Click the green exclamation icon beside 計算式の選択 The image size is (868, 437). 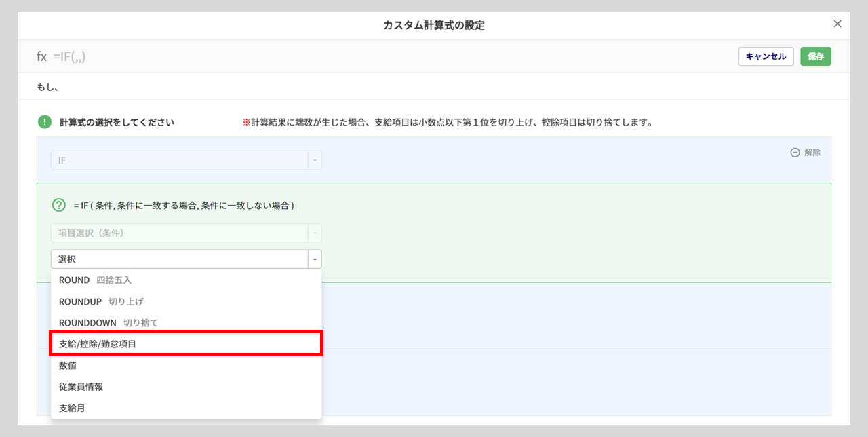45,122
